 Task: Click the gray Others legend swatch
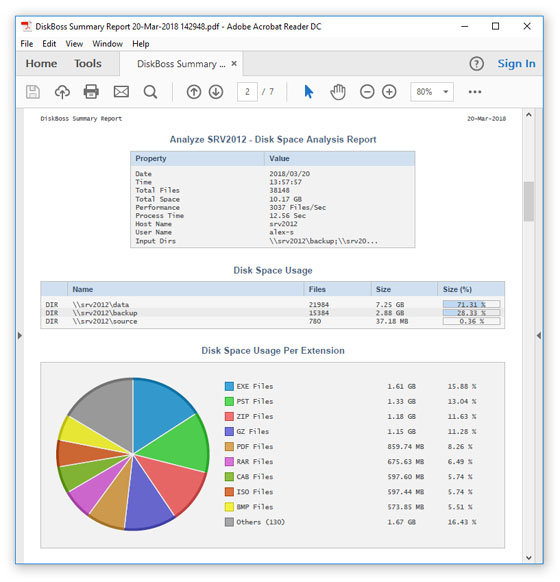coord(229,522)
